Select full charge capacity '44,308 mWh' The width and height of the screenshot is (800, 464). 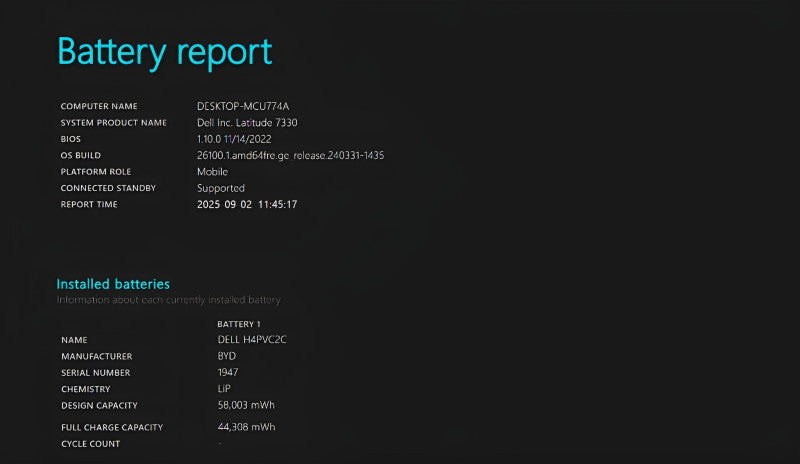[246, 427]
